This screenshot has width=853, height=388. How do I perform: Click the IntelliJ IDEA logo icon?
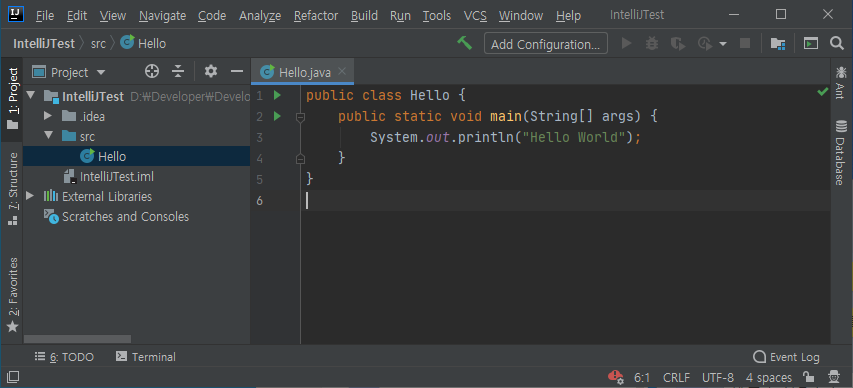pyautogui.click(x=16, y=14)
